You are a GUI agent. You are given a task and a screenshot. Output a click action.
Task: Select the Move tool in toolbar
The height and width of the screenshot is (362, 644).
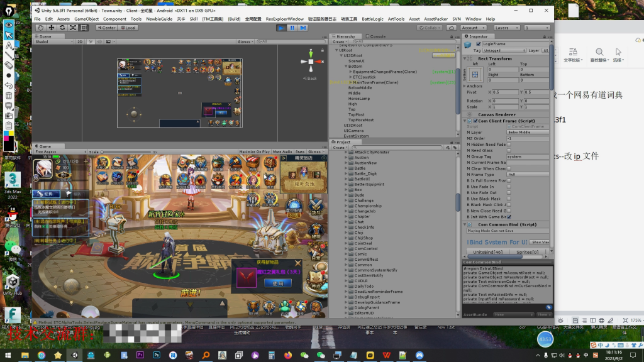[x=52, y=28]
